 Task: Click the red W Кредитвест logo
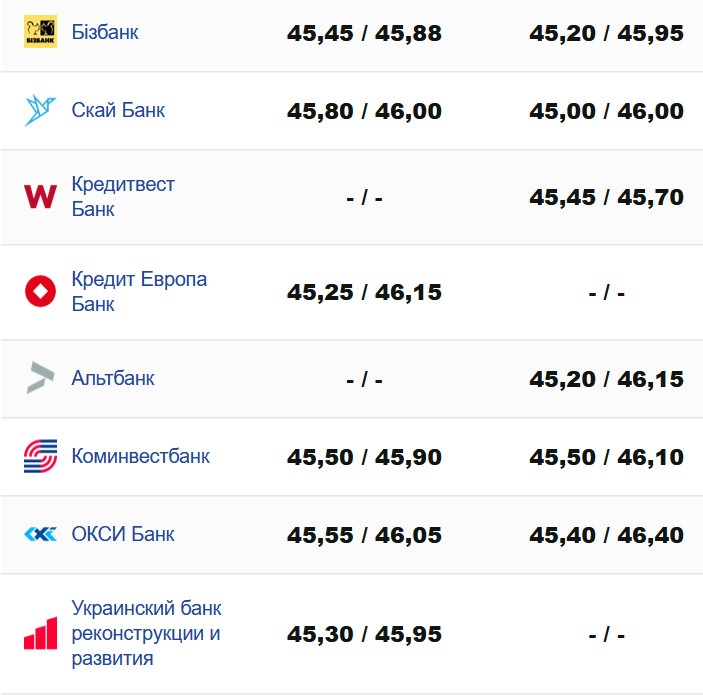click(40, 197)
